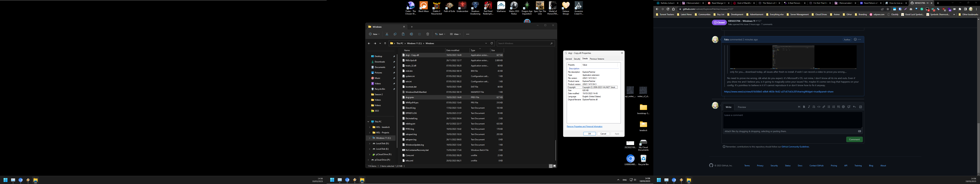Open the veed.io video link
The image size is (980, 184).
[778, 92]
